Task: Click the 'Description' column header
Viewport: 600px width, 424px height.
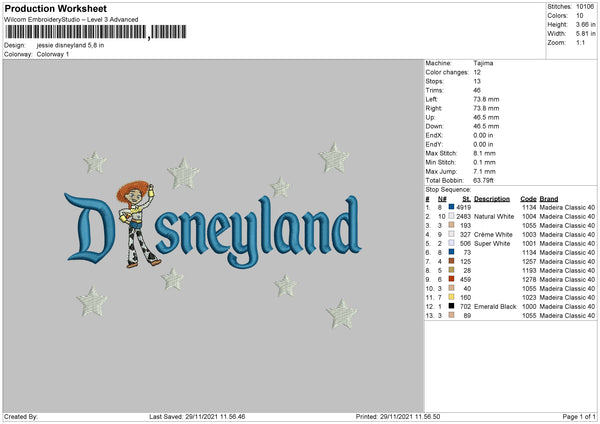Action: pyautogui.click(x=492, y=199)
